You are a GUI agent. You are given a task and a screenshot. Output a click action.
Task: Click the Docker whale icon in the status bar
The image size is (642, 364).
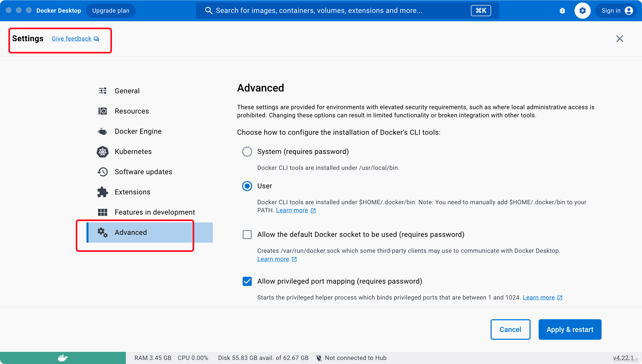63,357
